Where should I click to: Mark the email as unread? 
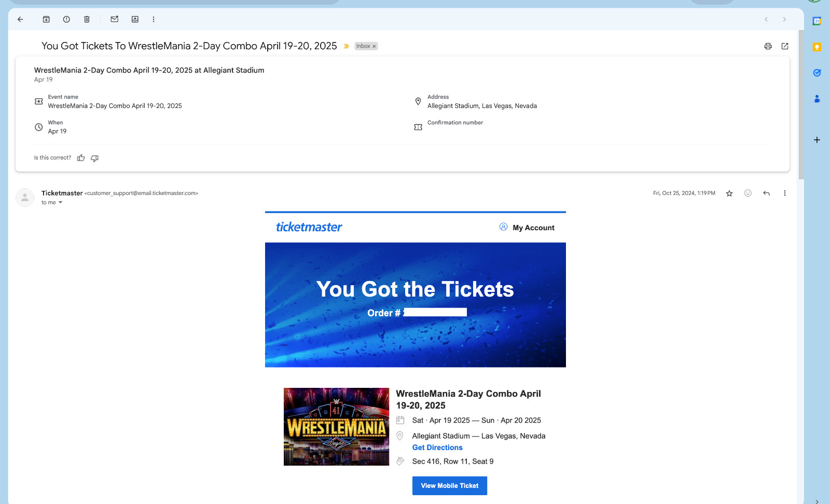coord(114,19)
